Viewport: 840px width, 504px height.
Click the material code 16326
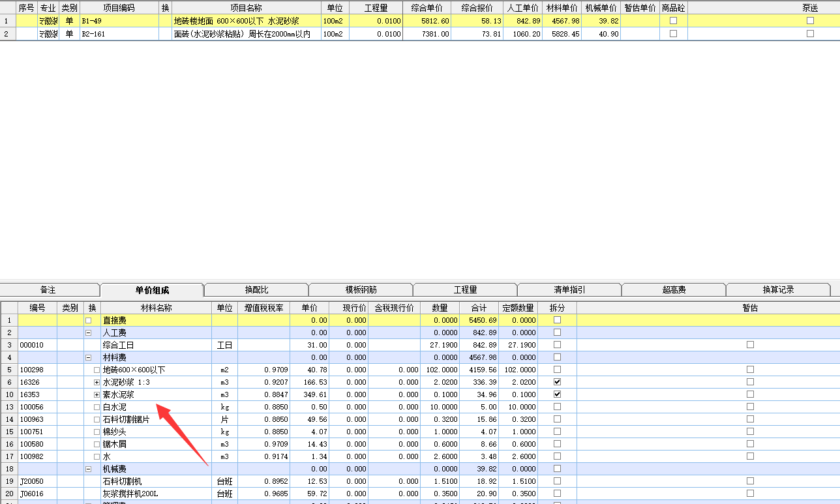coord(30,382)
